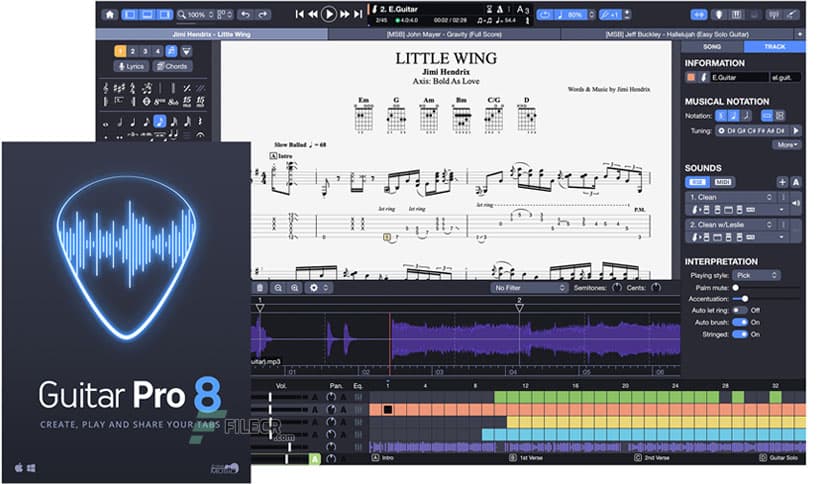Zoom in the audio waveform
The image size is (836, 484).
pyautogui.click(x=294, y=288)
